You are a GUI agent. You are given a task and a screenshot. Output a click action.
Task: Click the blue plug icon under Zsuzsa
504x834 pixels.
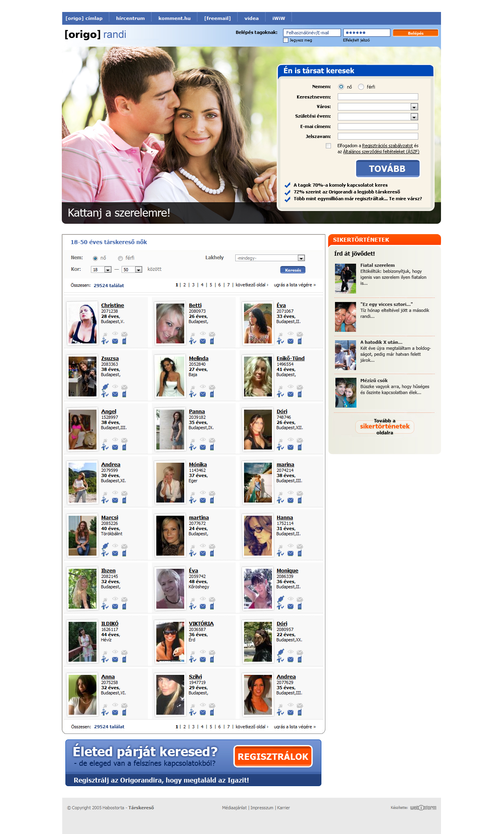tap(105, 386)
